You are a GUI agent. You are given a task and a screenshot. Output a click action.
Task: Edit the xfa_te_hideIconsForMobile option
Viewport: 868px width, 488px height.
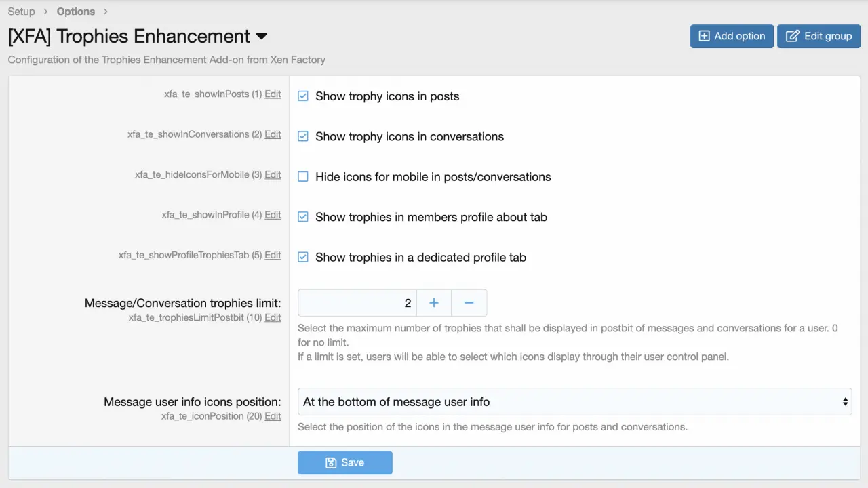[273, 175]
